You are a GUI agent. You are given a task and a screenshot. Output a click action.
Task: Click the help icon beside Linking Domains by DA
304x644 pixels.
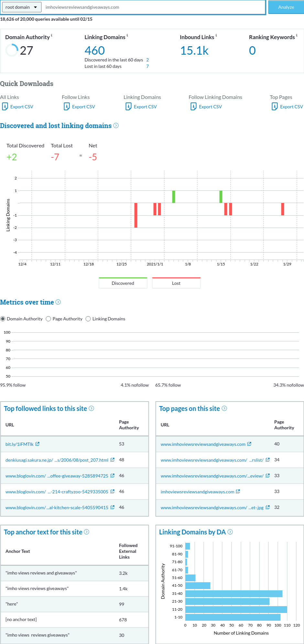click(x=230, y=532)
